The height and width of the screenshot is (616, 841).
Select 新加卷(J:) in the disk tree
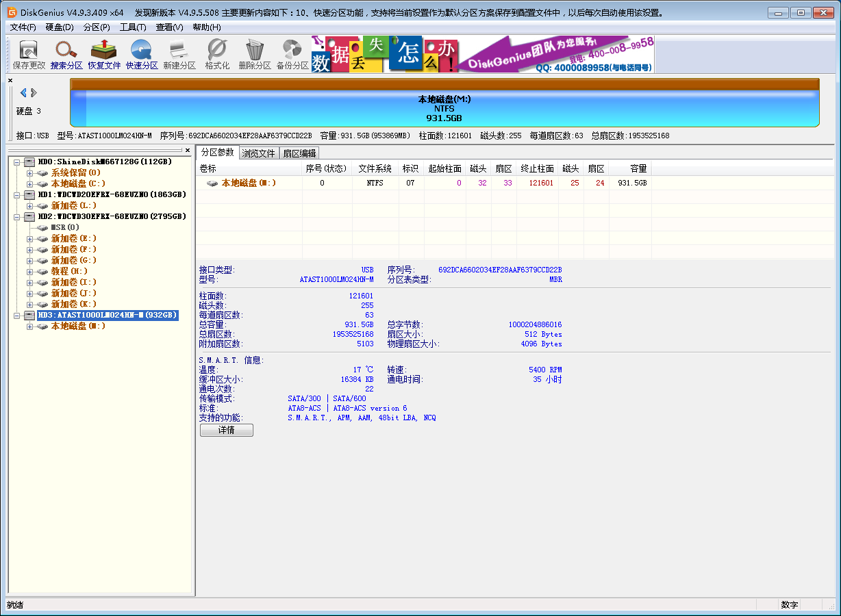[x=73, y=293]
